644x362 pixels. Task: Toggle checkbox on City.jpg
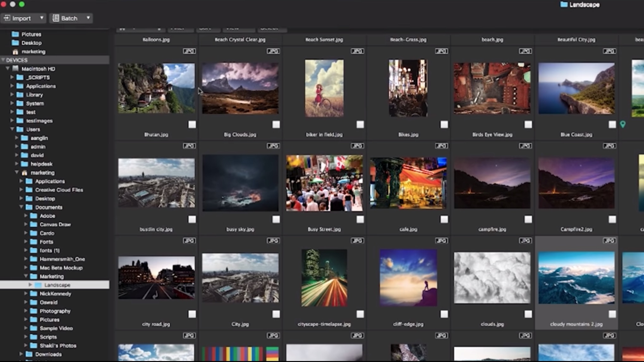[276, 314]
